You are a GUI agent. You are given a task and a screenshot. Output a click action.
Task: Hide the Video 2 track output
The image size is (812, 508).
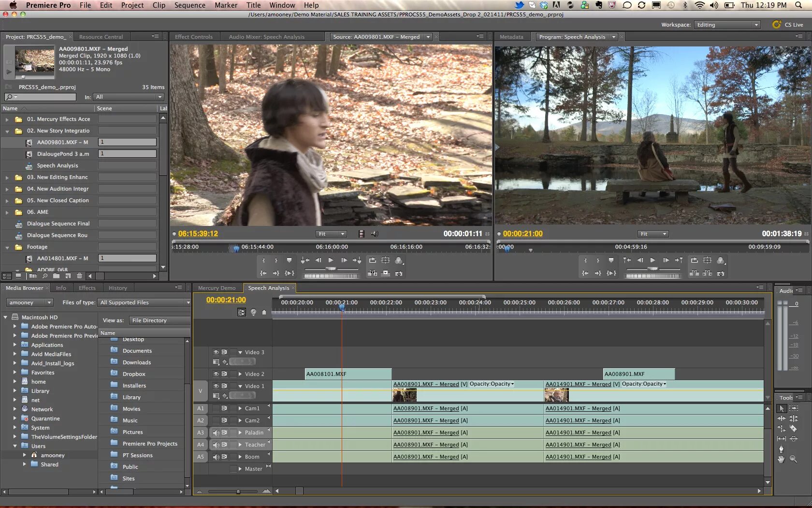click(216, 374)
